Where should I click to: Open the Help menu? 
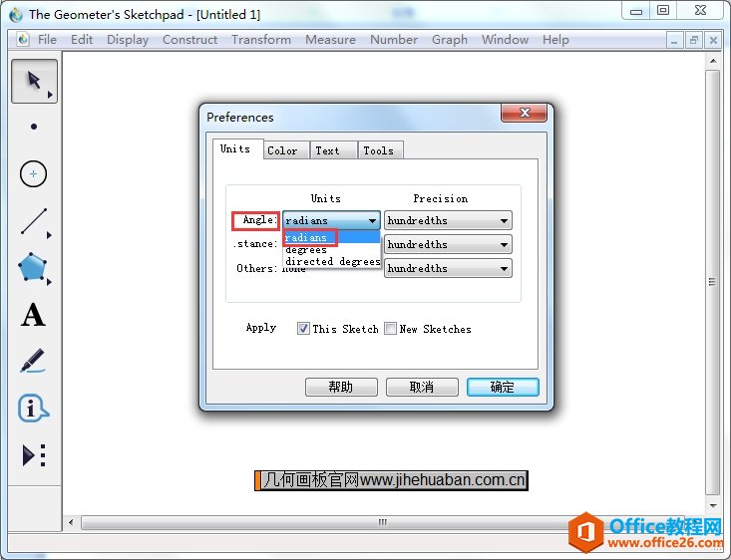[555, 40]
